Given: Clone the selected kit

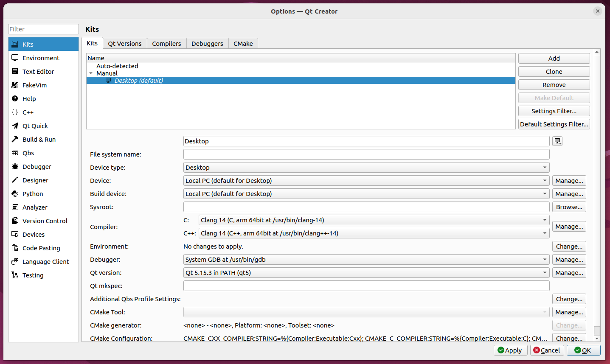Looking at the screenshot, I should (x=554, y=72).
